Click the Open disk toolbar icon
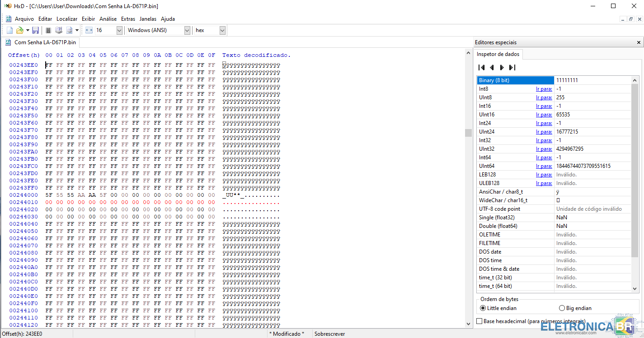 pos(59,30)
